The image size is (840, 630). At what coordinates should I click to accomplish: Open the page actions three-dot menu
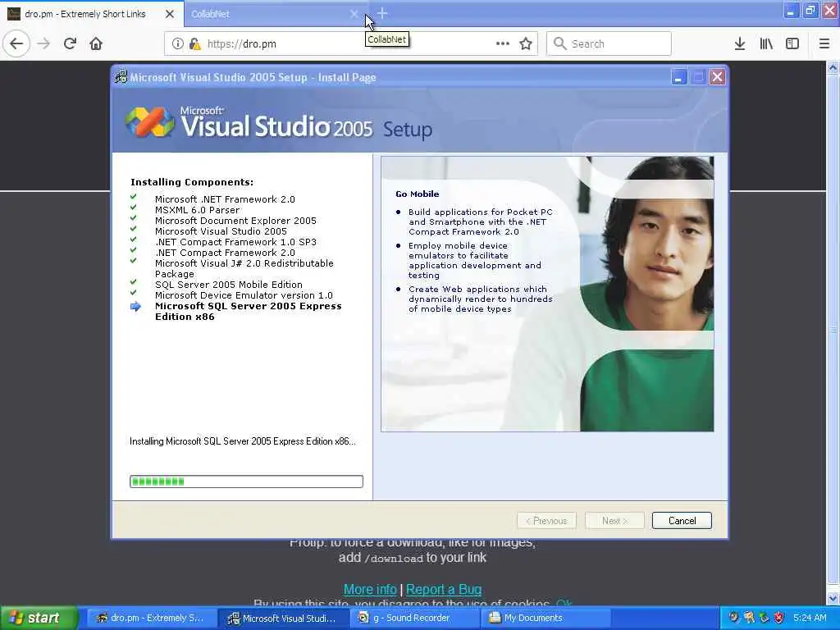[x=503, y=43]
